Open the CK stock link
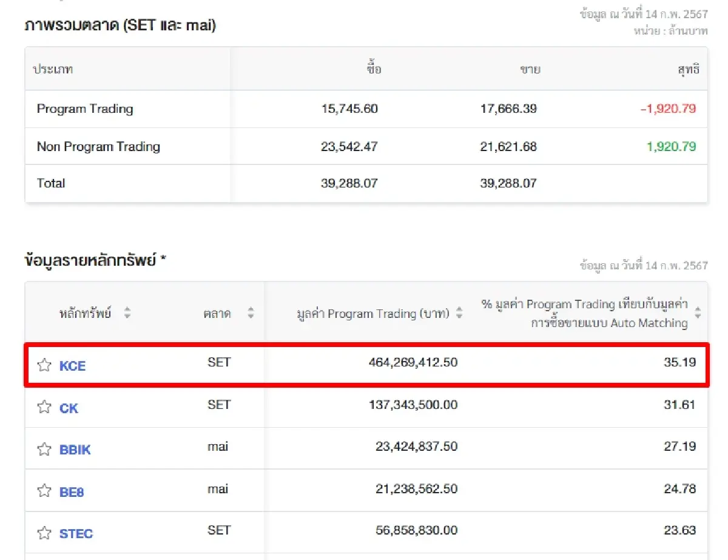The height and width of the screenshot is (560, 728). coord(69,408)
